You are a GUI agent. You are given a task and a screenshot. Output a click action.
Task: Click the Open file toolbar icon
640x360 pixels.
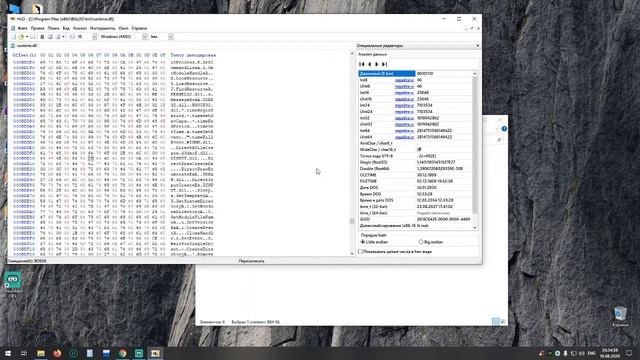21,37
